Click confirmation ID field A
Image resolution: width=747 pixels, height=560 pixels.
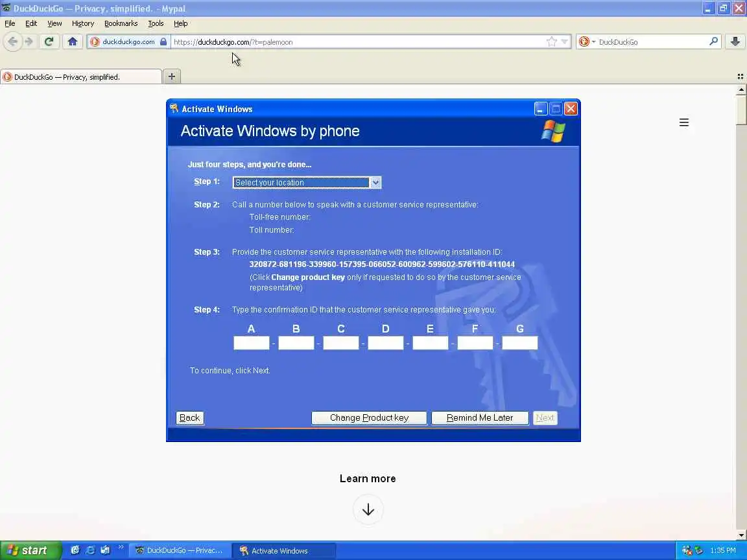click(x=251, y=343)
